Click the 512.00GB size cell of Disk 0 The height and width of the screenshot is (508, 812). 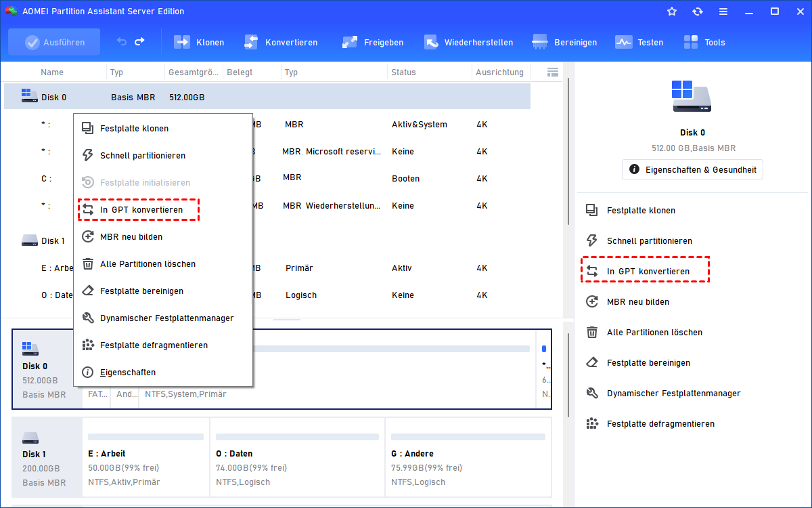click(x=187, y=97)
